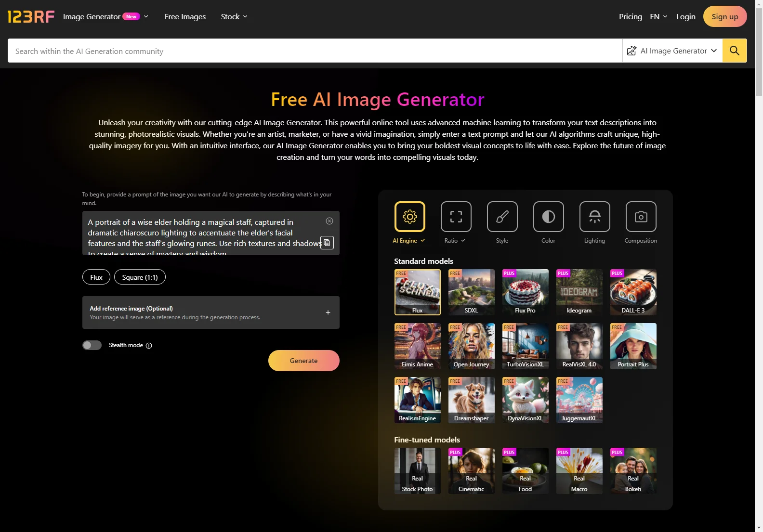This screenshot has width=763, height=532.
Task: Click the yellow search magnifier button
Action: (735, 51)
